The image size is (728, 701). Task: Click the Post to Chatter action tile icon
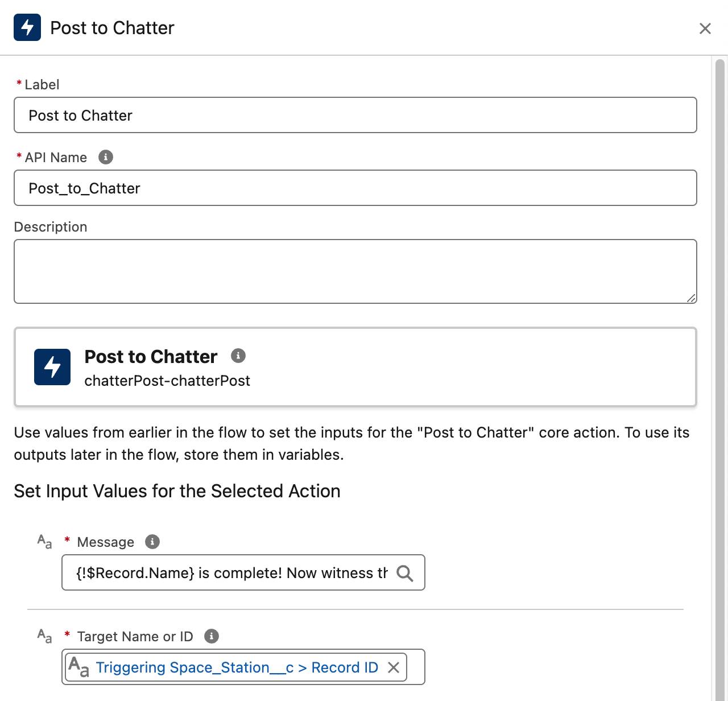tap(52, 367)
